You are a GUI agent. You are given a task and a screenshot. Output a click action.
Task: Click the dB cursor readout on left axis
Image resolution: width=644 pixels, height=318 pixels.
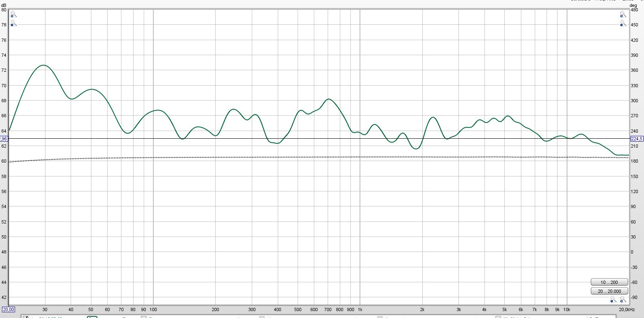coord(4,139)
